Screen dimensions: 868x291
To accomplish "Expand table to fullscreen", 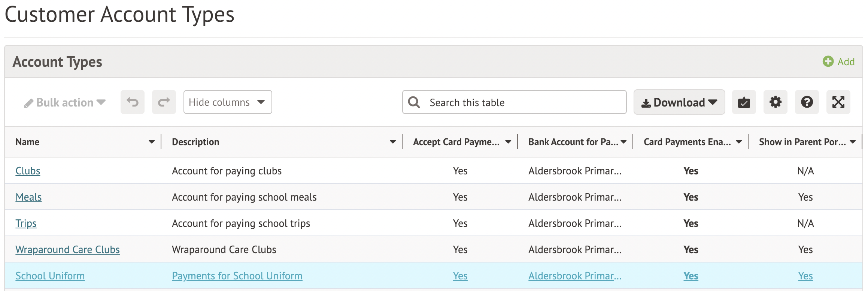I will coord(838,102).
